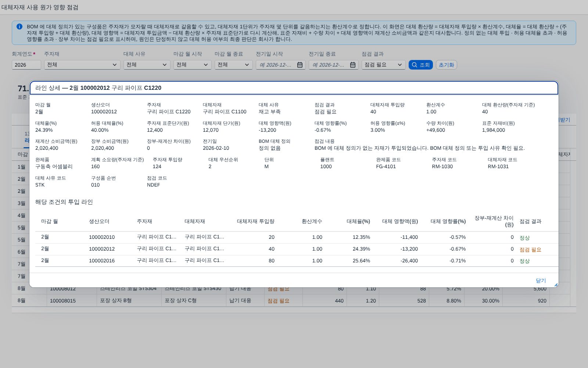
Task: Click 점검 코드 value NDEF
Action: click(x=154, y=185)
